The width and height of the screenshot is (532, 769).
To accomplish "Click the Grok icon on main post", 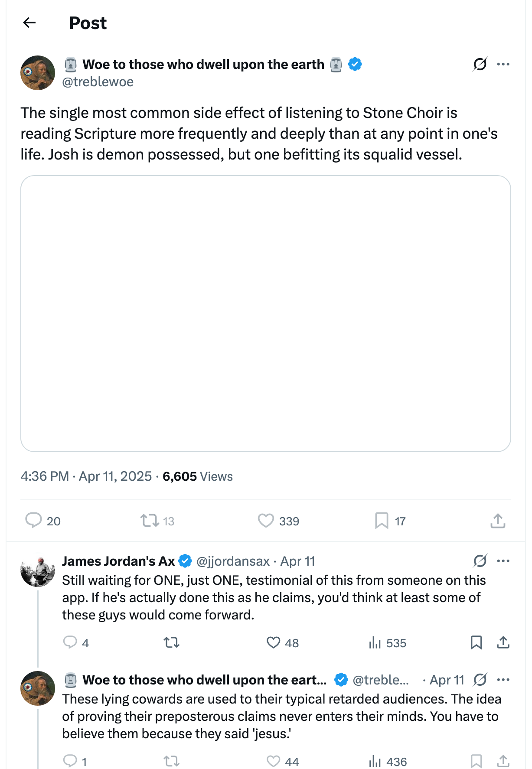I will point(480,64).
